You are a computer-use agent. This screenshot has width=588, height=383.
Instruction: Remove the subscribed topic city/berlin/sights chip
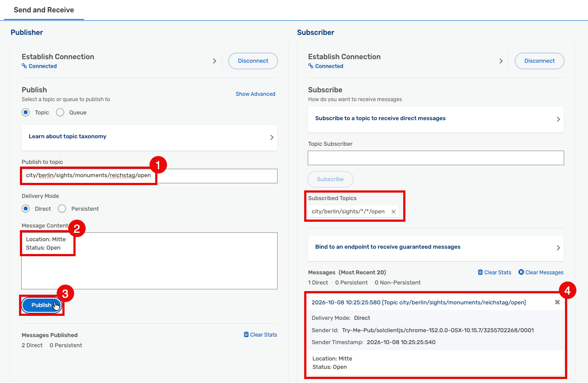click(x=393, y=212)
